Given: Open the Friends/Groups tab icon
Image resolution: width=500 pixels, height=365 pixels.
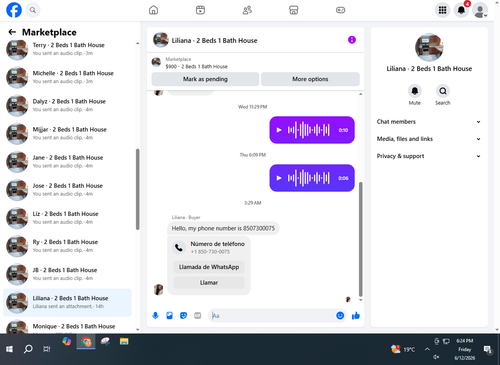Looking at the screenshot, I should (247, 10).
